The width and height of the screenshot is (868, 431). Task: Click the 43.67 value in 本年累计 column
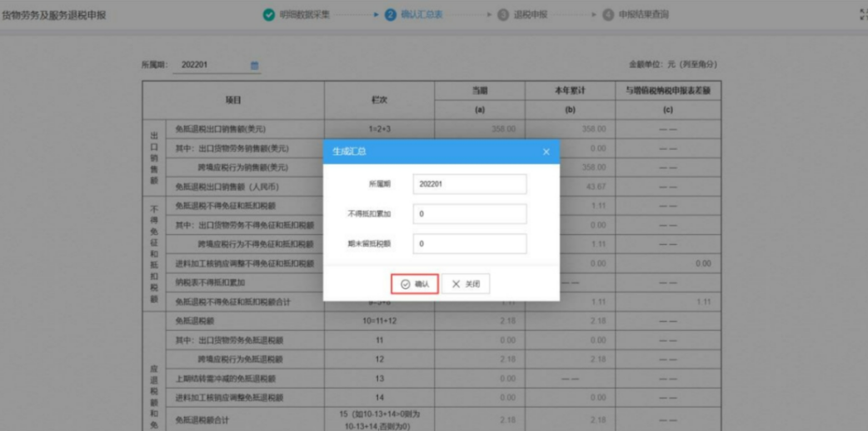point(596,187)
